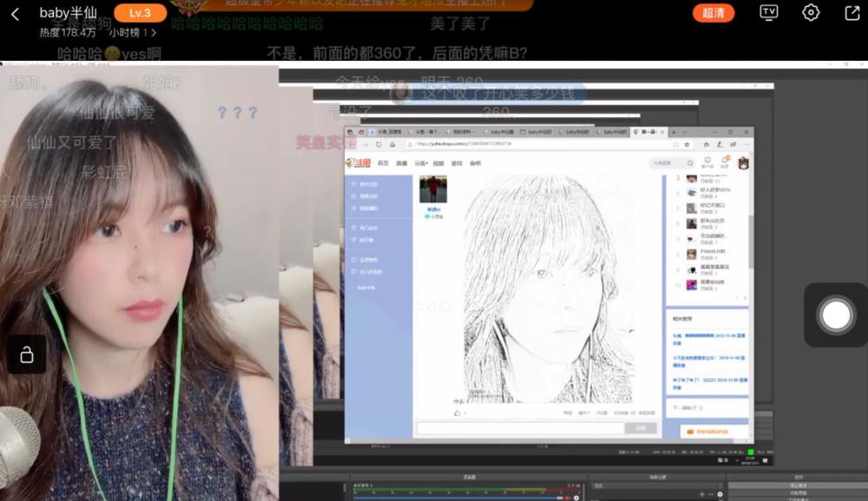Tap the share arrow icon
This screenshot has width=868, height=501.
coord(852,13)
